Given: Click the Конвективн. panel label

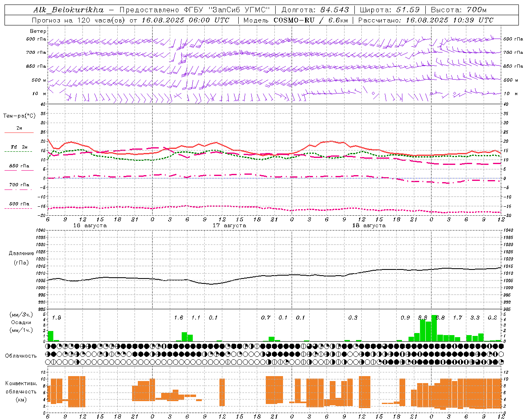Looking at the screenshot, I should coord(21,383).
